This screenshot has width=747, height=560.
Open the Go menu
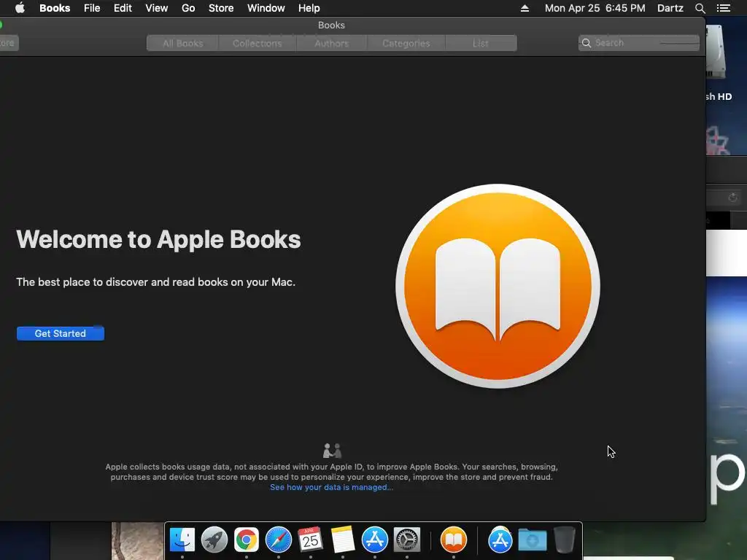click(x=188, y=8)
